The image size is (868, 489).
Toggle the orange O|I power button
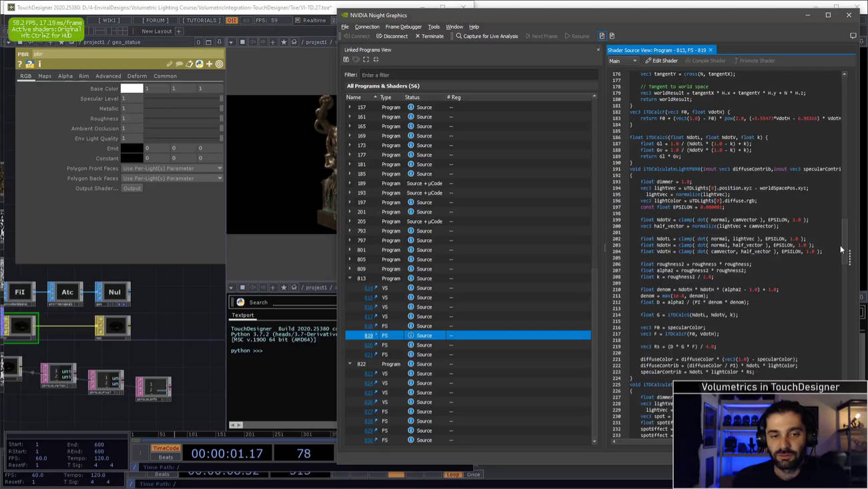tap(232, 21)
